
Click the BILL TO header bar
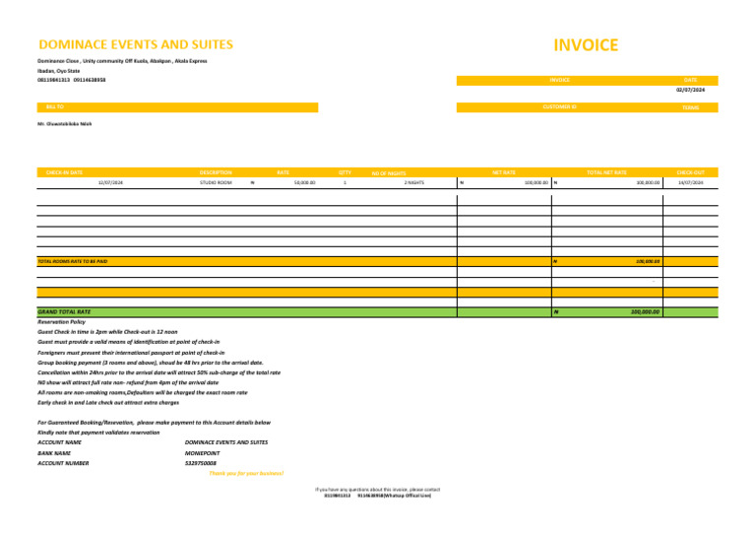(177, 107)
